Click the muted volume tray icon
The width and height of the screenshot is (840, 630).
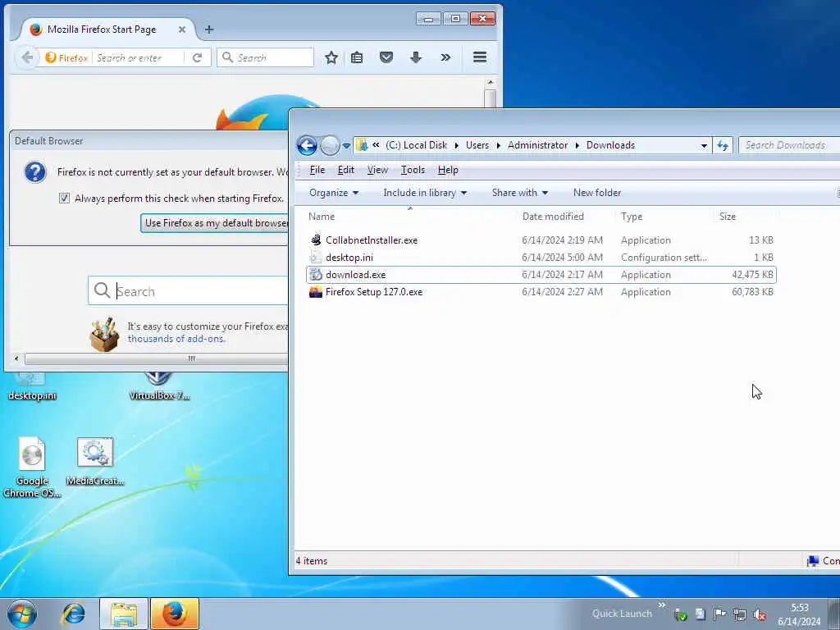[759, 615]
